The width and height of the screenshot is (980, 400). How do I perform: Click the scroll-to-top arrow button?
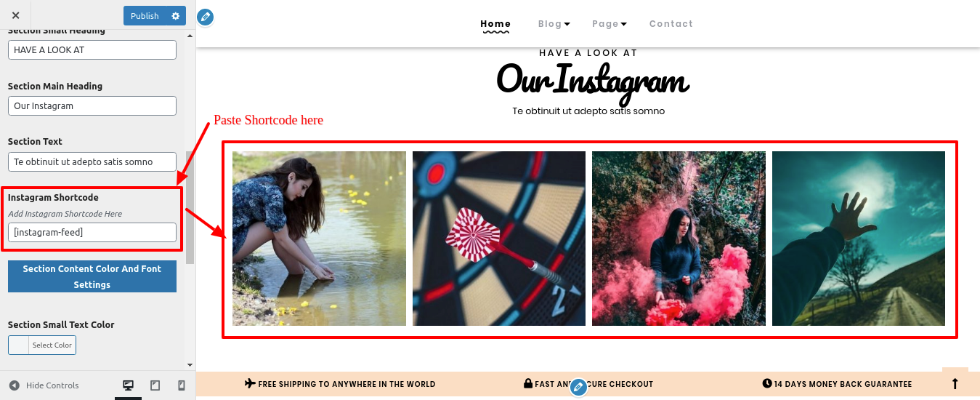click(955, 383)
